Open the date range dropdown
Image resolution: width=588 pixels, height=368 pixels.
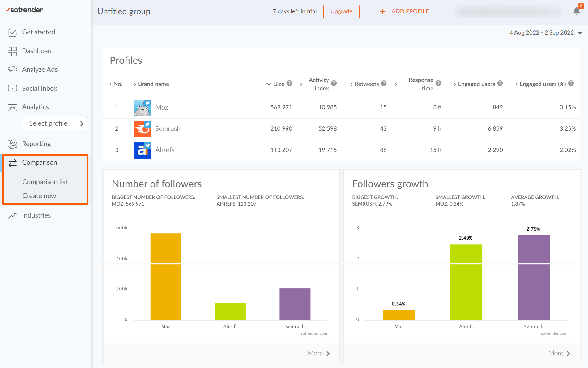click(546, 33)
